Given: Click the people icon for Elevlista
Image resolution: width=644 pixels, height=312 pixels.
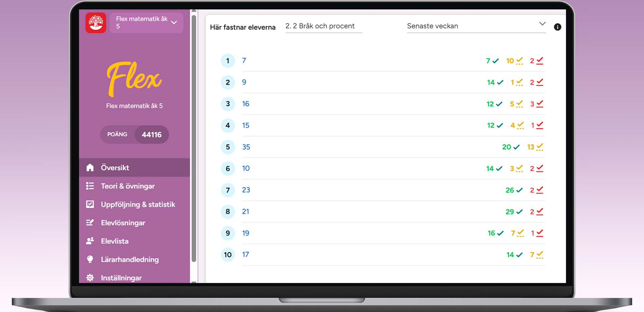Looking at the screenshot, I should pyautogui.click(x=90, y=241).
